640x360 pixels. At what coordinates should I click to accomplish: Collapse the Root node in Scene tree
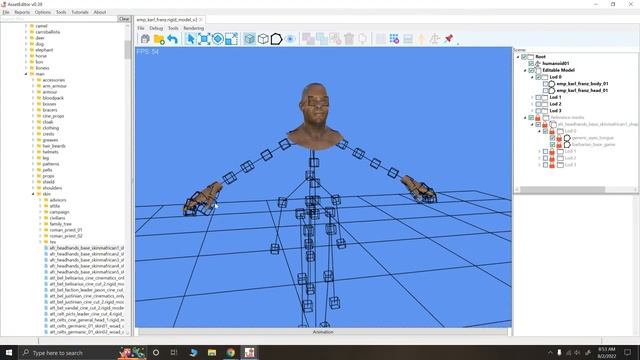[518, 57]
